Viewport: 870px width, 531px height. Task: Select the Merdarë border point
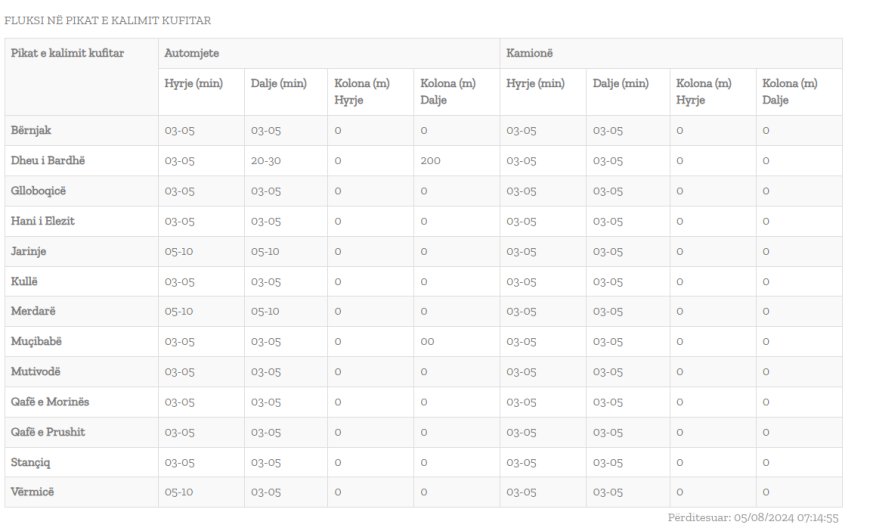click(33, 311)
